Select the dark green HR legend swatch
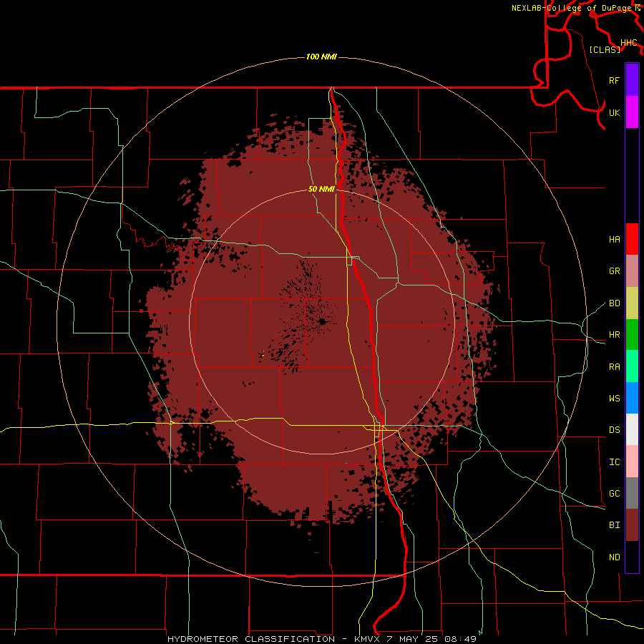 tap(632, 335)
